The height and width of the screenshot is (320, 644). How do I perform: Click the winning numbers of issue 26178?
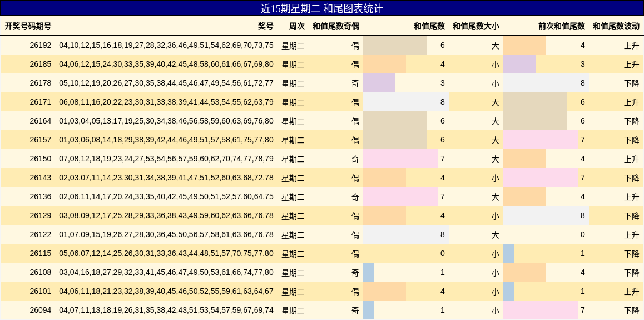(x=166, y=83)
